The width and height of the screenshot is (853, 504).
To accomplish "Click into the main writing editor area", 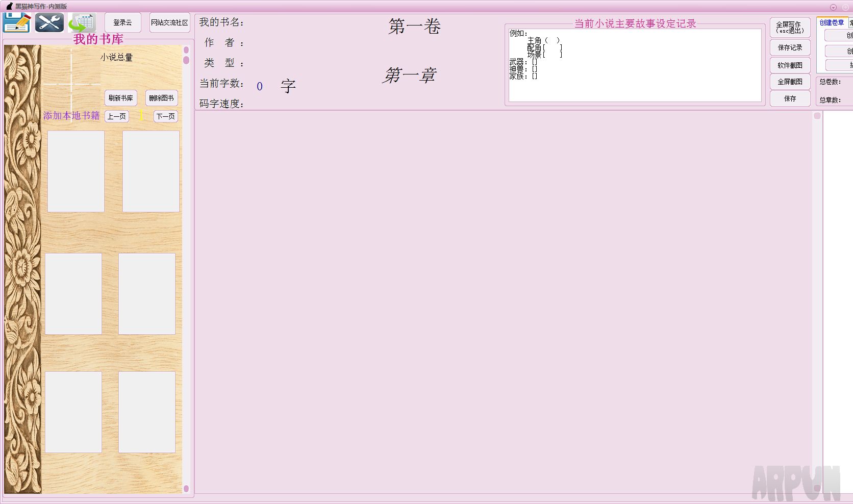I will click(503, 302).
